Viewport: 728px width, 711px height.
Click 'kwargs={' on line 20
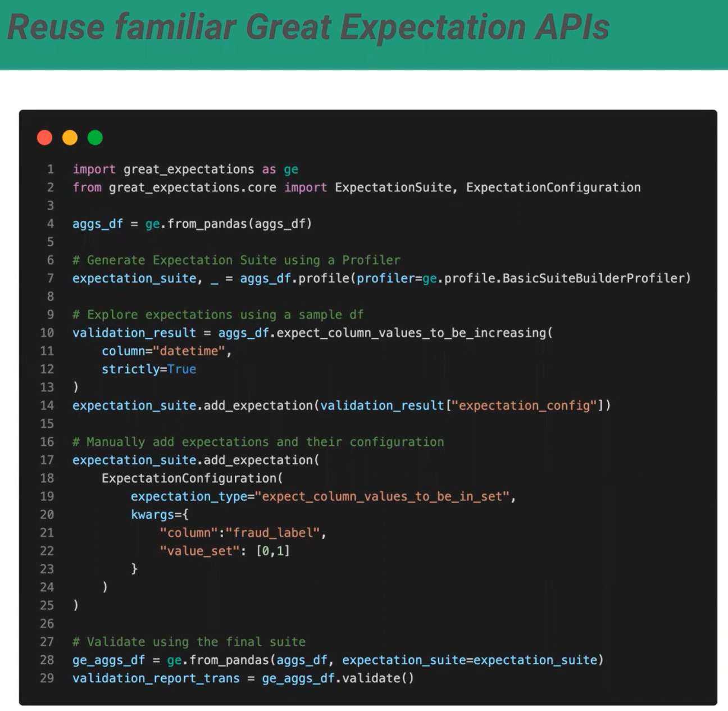tap(160, 515)
